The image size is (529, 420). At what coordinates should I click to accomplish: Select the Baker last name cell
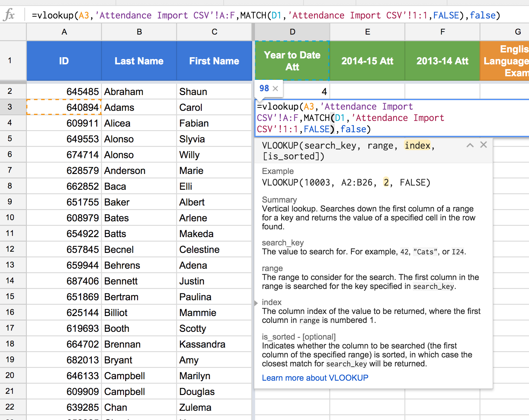pyautogui.click(x=139, y=202)
